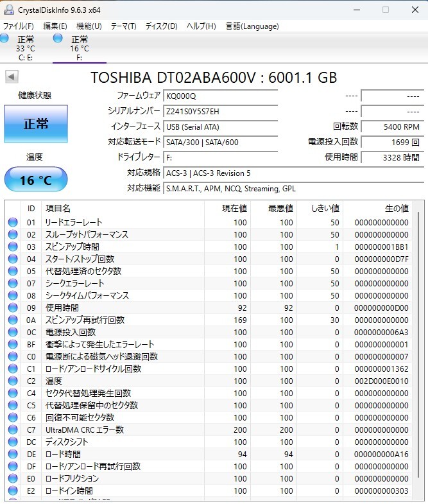
Task: Click the power on hours 3328 時間
Action: (392, 157)
